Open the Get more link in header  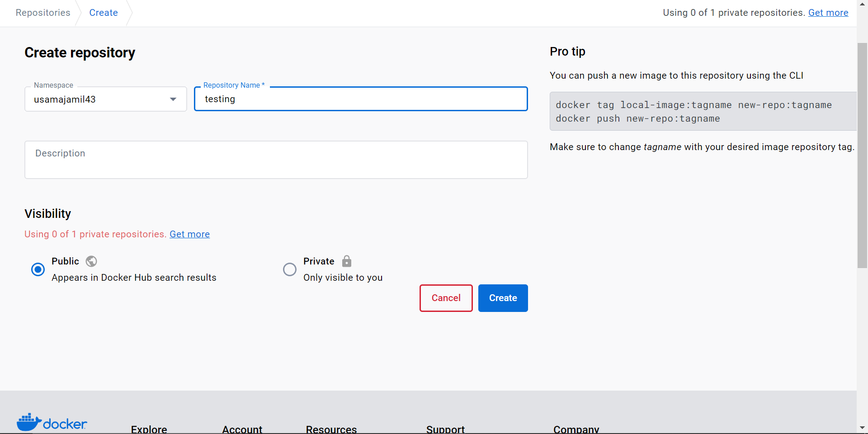click(x=828, y=13)
